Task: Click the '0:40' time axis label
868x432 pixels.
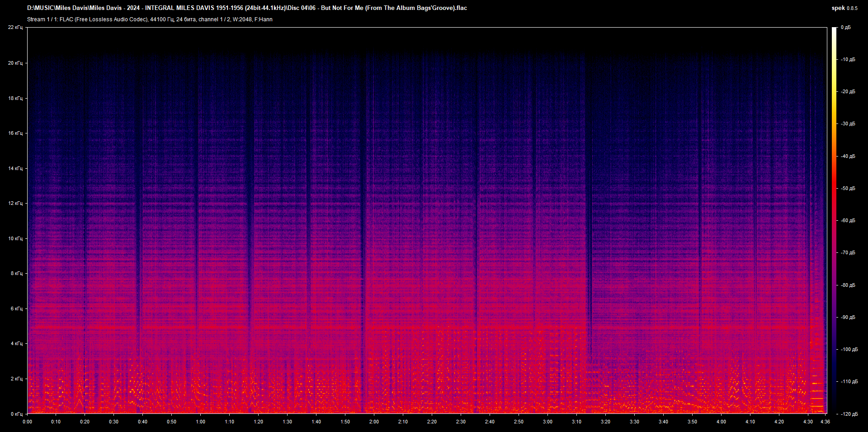Action: coord(142,422)
